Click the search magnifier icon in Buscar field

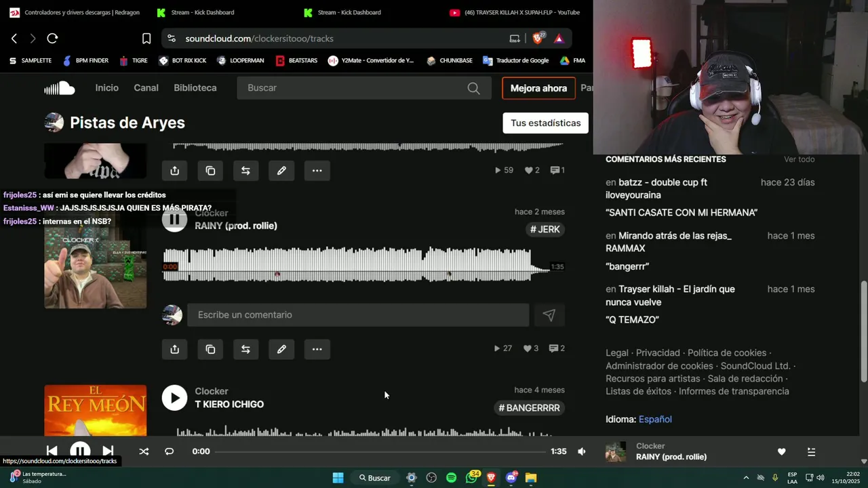(x=473, y=88)
